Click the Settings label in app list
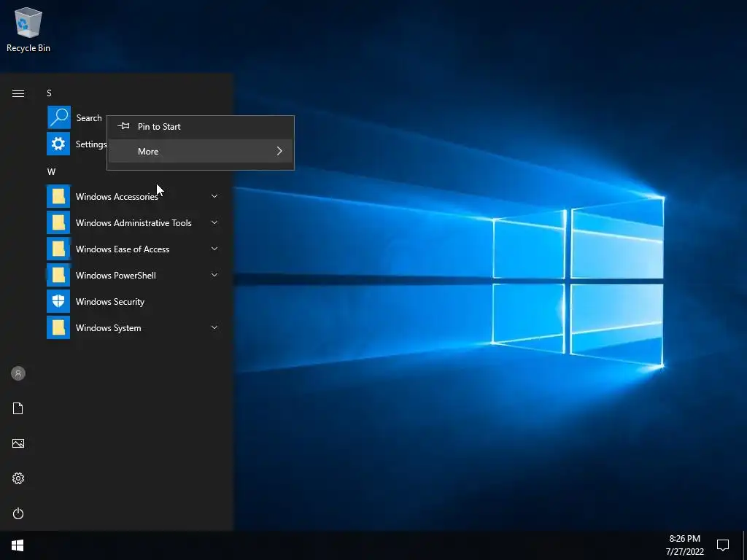Viewport: 747px width, 560px height. coord(91,144)
